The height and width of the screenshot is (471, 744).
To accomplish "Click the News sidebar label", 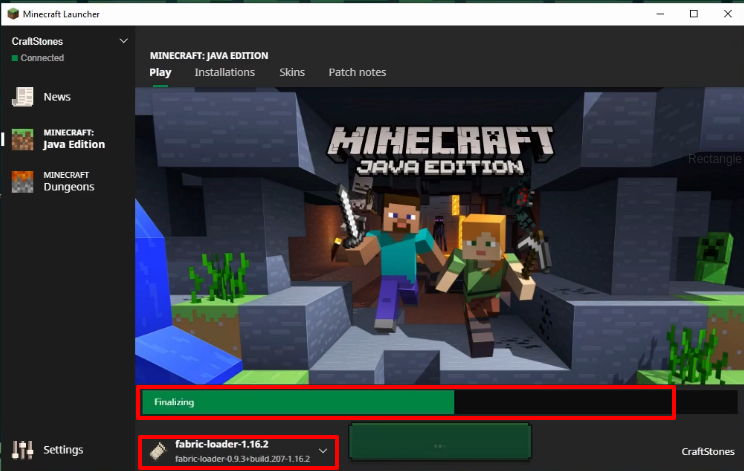I will [57, 97].
